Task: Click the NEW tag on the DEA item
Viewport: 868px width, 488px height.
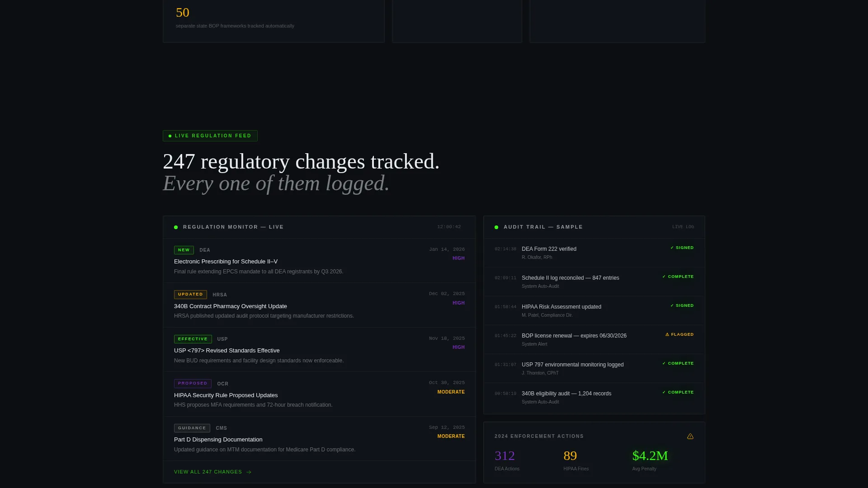Action: (184, 250)
